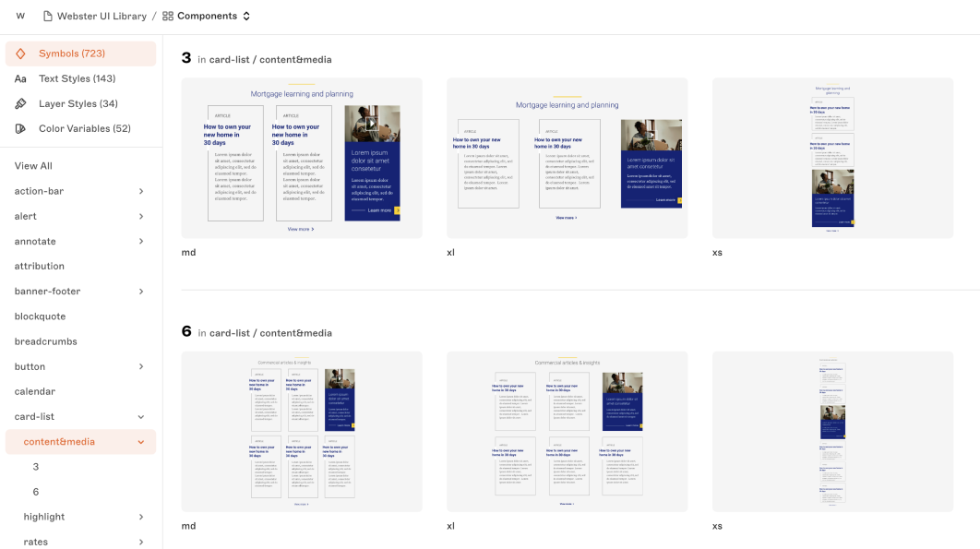Select the blockquote component
This screenshot has width=980, height=549.
[x=40, y=316]
